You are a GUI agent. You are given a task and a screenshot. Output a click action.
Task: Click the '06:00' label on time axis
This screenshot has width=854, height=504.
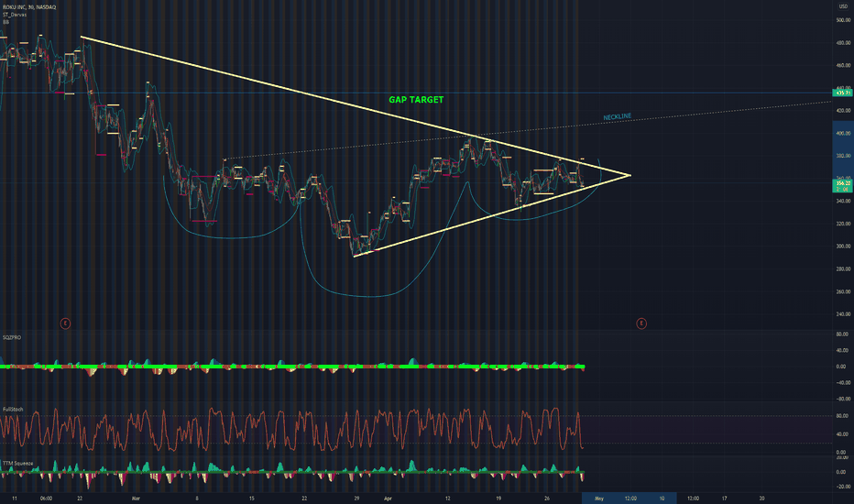[x=47, y=499]
